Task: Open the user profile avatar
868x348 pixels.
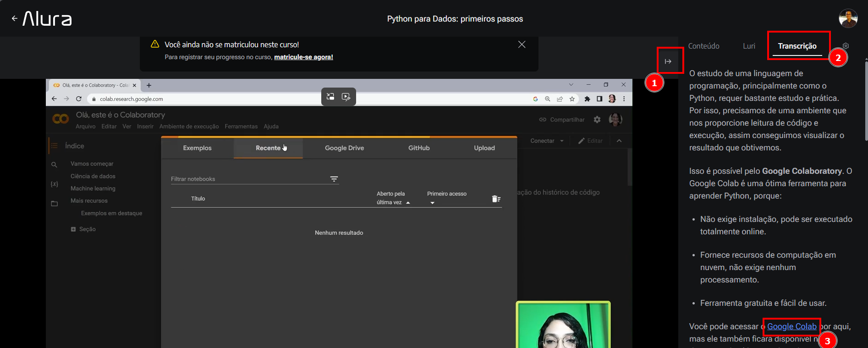Action: point(848,18)
